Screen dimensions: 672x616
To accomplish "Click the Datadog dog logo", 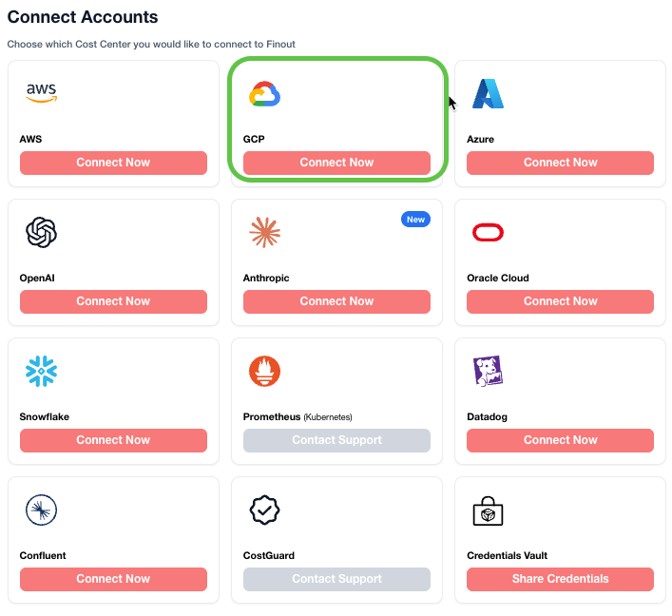I will [x=488, y=371].
